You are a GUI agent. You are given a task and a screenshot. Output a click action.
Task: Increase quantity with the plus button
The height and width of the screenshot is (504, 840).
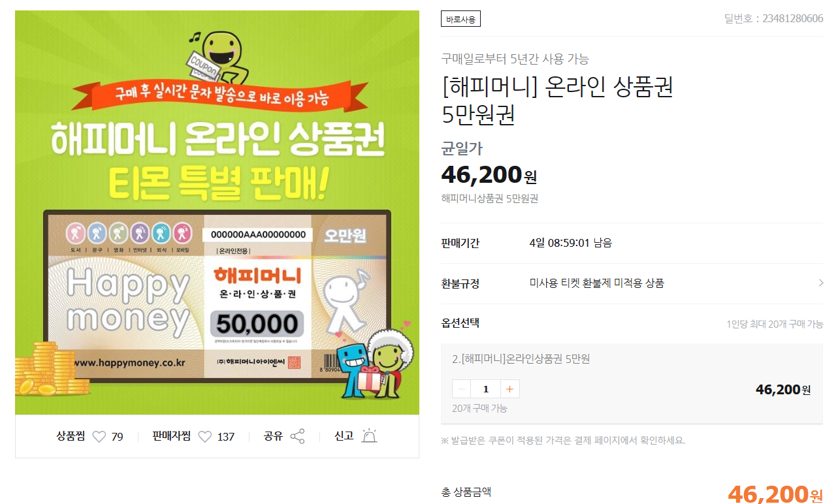[510, 389]
